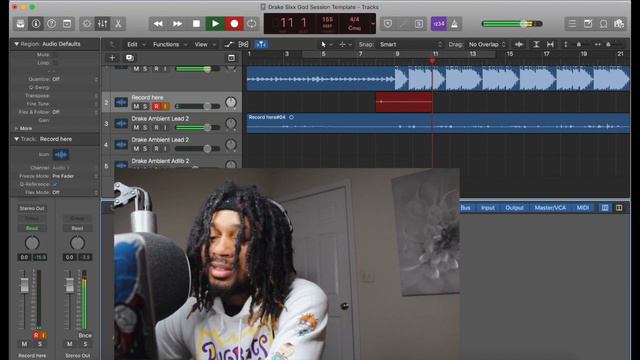Click the track Icon waveform thumbnail in inspector
640x360 pixels.
(x=61, y=155)
